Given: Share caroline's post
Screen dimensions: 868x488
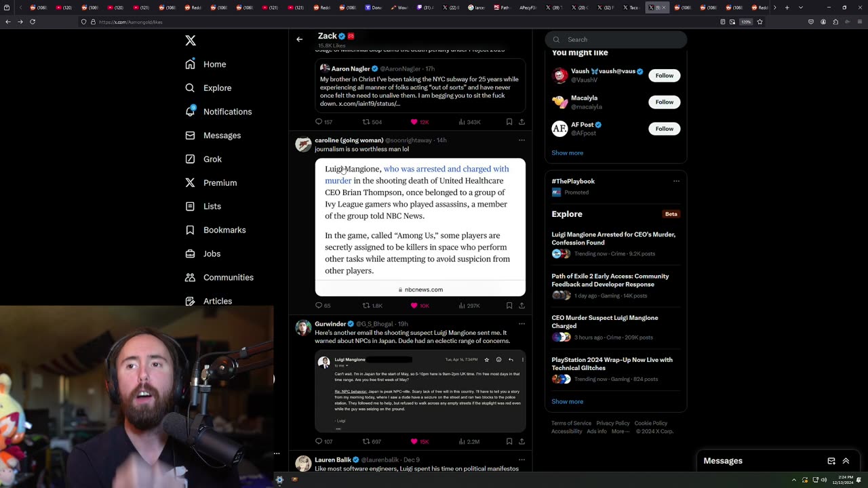Looking at the screenshot, I should tap(521, 306).
